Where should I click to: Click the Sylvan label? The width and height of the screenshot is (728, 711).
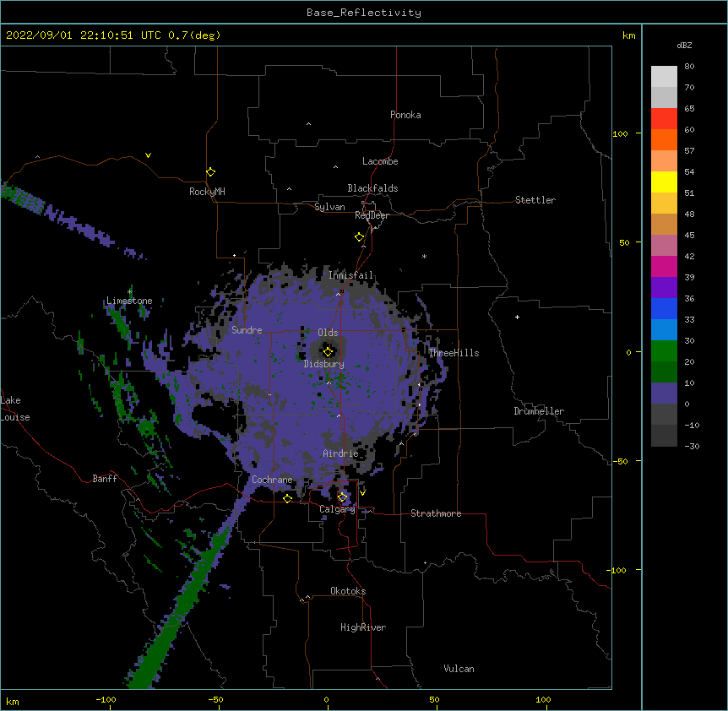[329, 207]
